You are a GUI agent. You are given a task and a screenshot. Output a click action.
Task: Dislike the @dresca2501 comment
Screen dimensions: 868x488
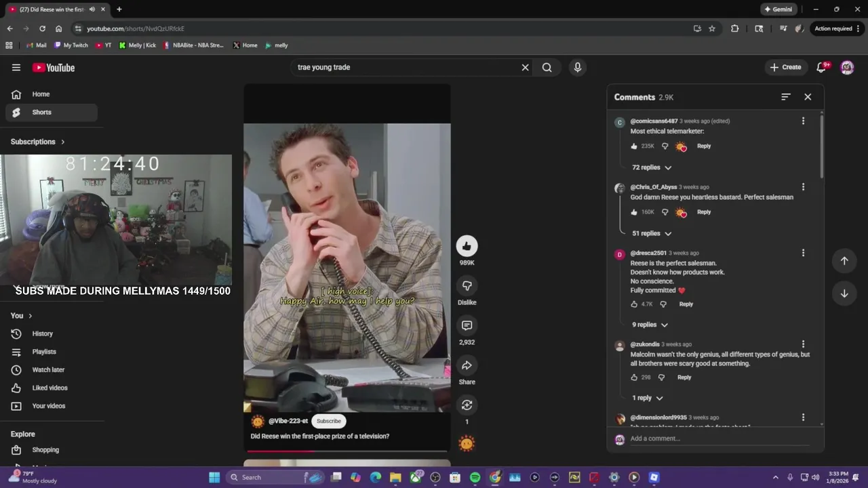pos(663,304)
